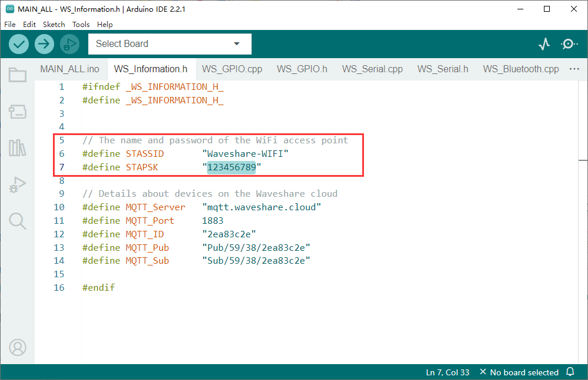Click the #ifndef _WS_INFORMATION_H_ line
This screenshot has height=380, width=588.
click(153, 87)
